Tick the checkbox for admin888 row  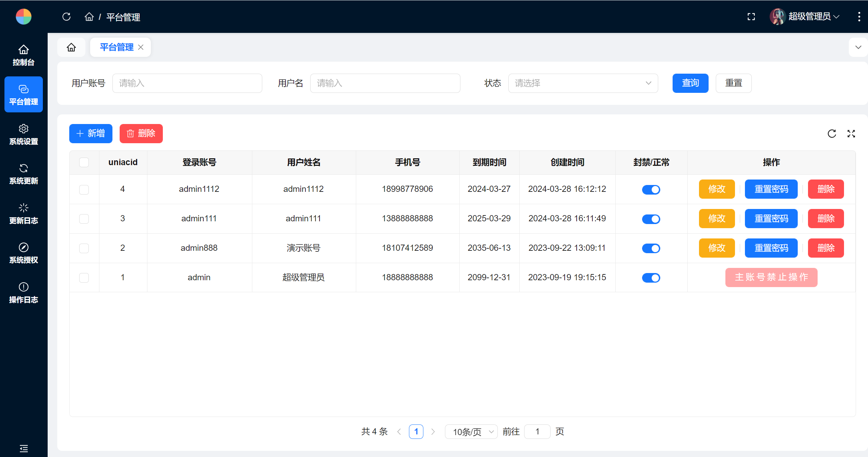[x=84, y=248]
